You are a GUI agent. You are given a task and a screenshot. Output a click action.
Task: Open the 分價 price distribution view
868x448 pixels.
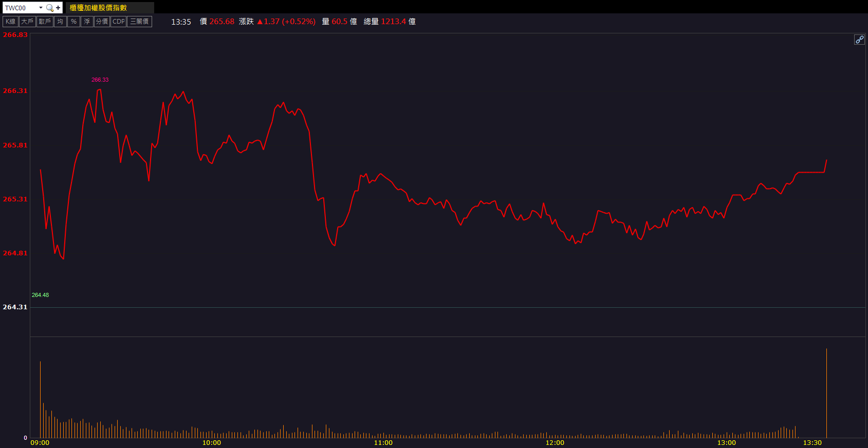[x=102, y=22]
